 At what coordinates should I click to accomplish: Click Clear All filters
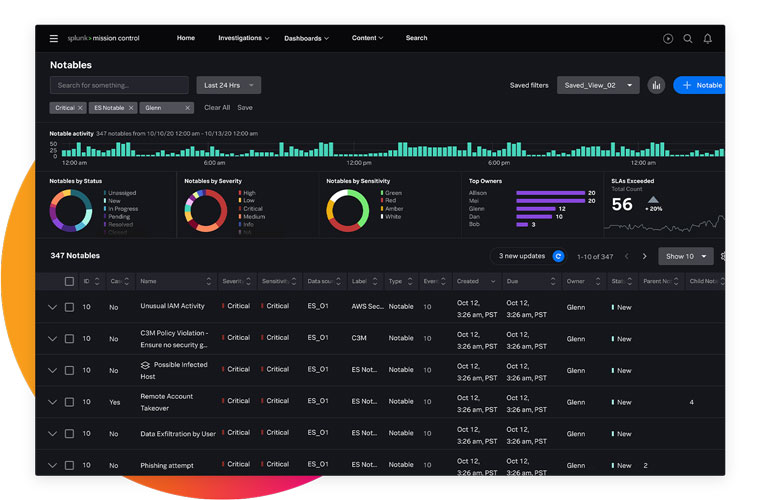pyautogui.click(x=217, y=108)
